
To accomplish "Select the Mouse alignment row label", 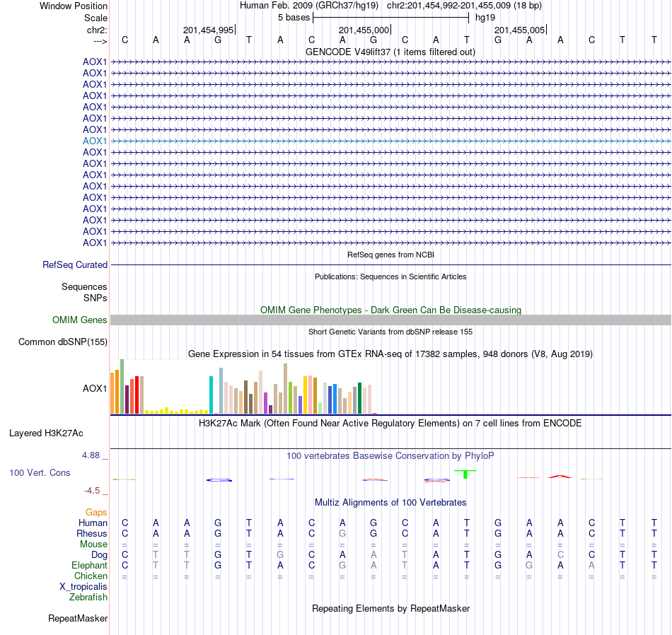I will (x=94, y=544).
